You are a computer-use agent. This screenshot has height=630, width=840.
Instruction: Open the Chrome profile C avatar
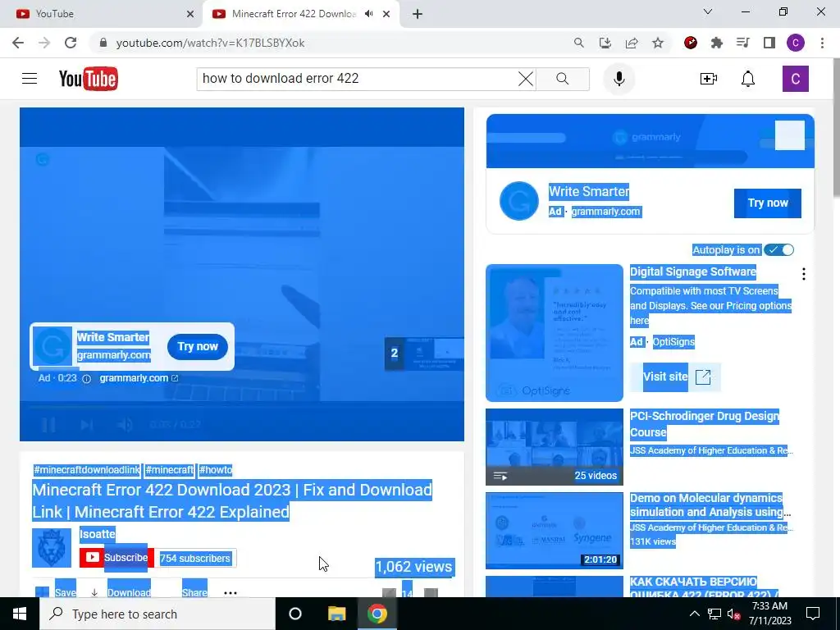tap(795, 43)
